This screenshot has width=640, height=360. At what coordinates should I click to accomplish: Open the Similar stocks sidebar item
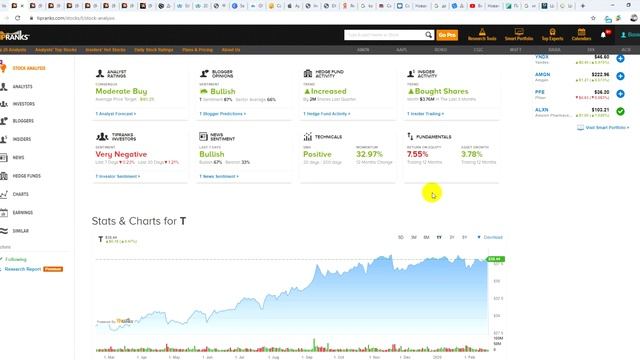pyautogui.click(x=20, y=231)
